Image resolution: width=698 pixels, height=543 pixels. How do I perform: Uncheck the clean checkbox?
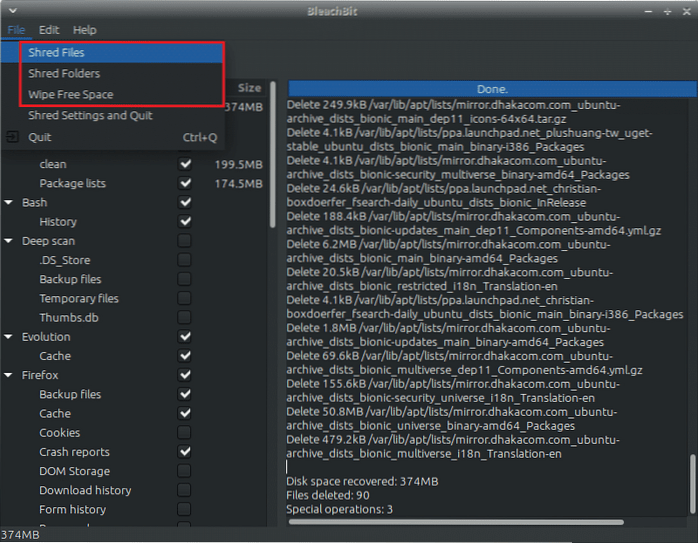coord(185,164)
